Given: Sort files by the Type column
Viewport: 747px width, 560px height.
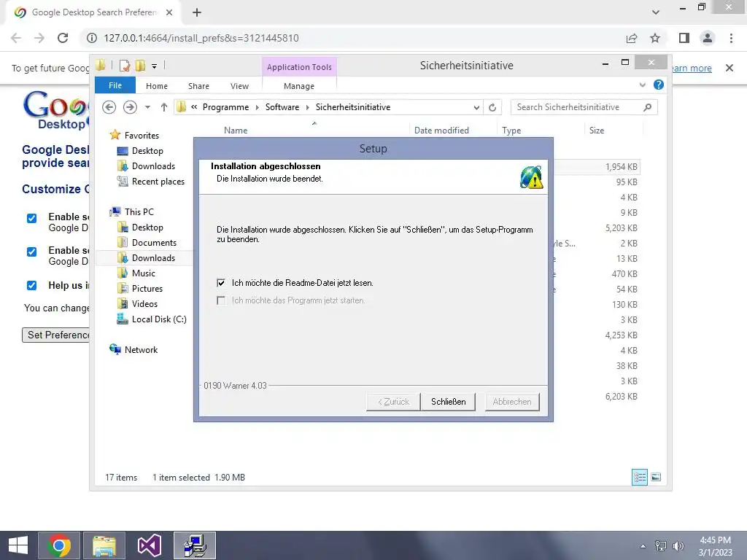Looking at the screenshot, I should [x=511, y=131].
